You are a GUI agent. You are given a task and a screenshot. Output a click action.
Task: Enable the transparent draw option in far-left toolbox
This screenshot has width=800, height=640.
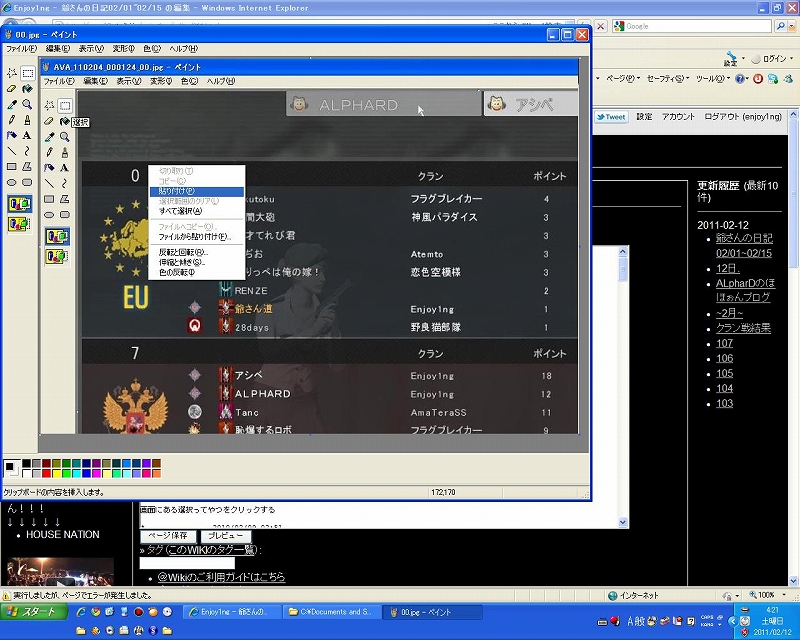[x=19, y=226]
